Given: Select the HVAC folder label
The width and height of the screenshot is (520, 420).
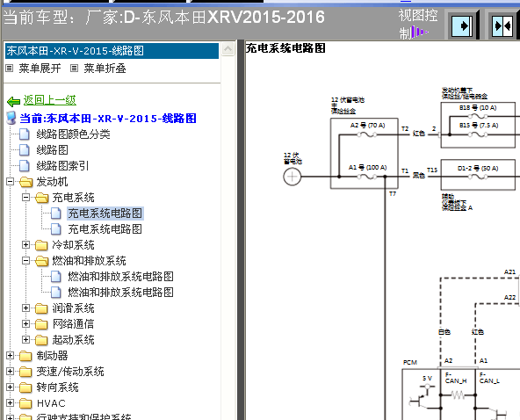Looking at the screenshot, I should click(51, 403).
